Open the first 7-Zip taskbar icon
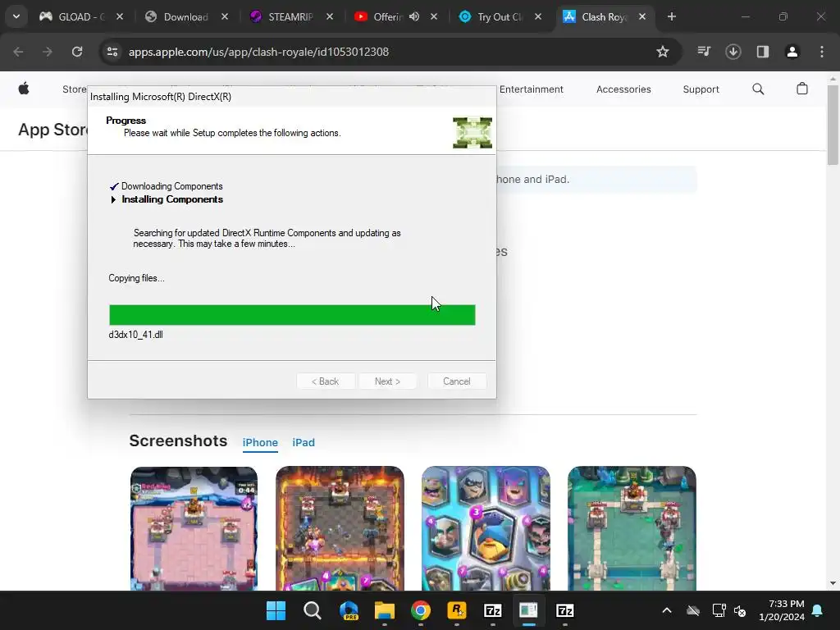The width and height of the screenshot is (840, 630). (493, 610)
